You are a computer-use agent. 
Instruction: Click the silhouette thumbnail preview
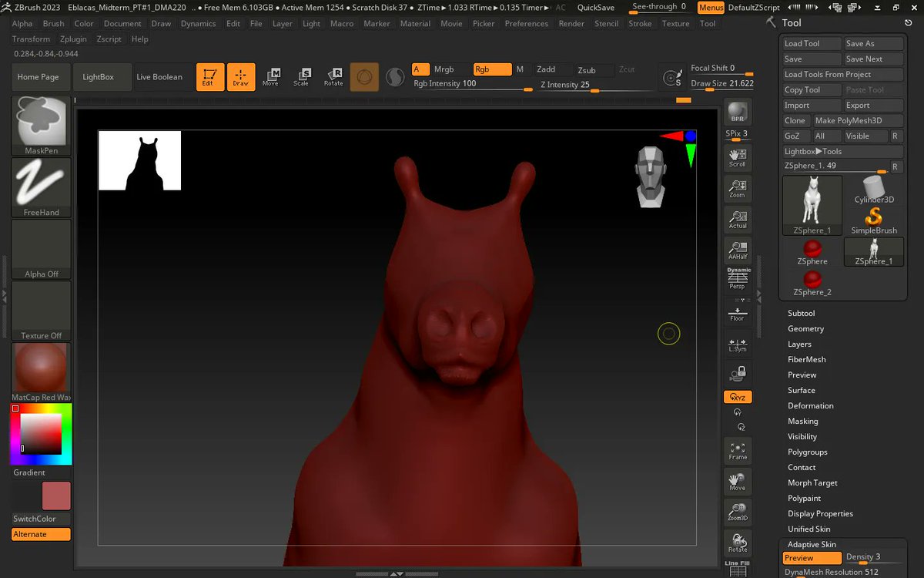click(x=139, y=160)
